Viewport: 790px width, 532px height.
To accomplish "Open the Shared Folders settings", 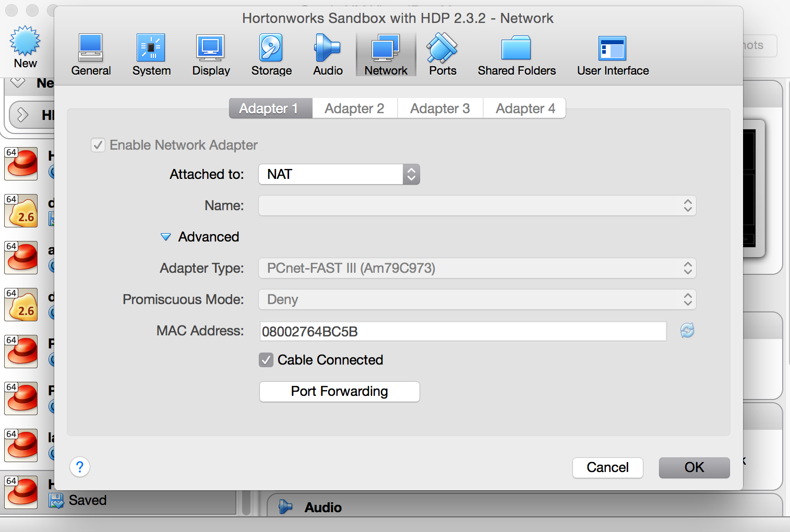I will coord(516,54).
